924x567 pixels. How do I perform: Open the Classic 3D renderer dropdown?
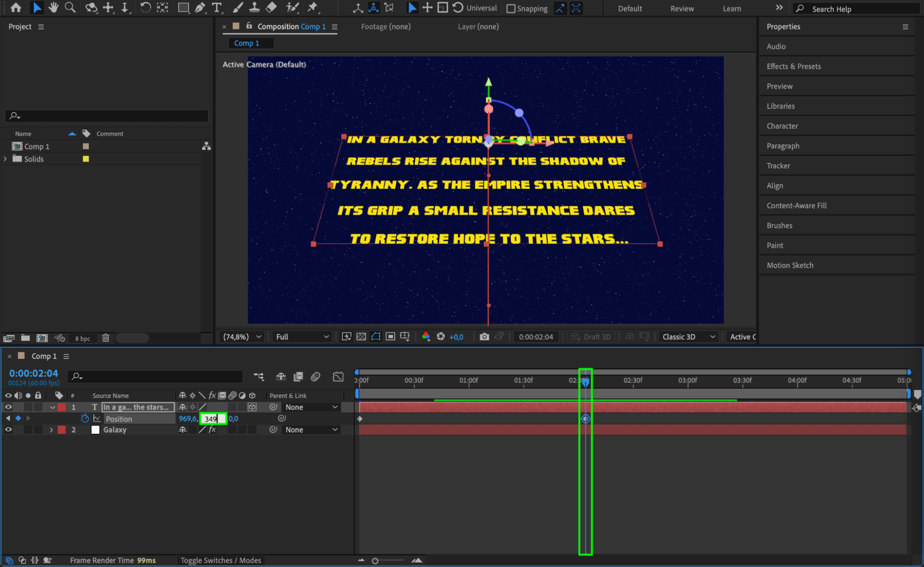point(688,337)
